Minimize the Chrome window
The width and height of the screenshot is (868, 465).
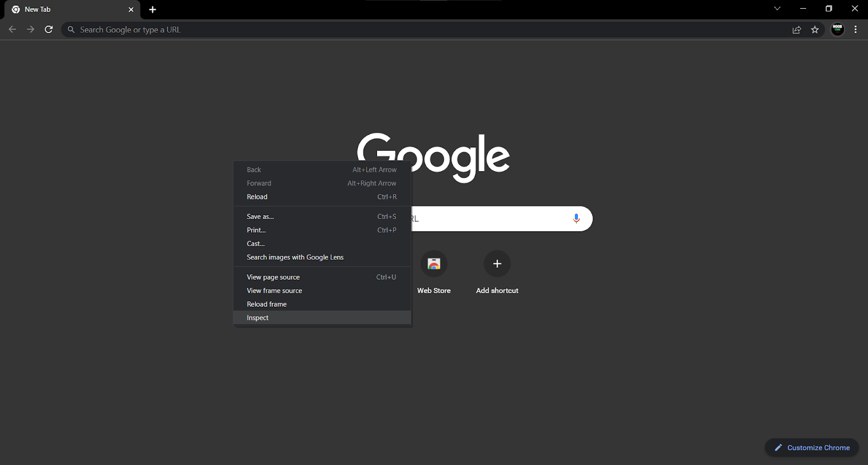(x=803, y=9)
